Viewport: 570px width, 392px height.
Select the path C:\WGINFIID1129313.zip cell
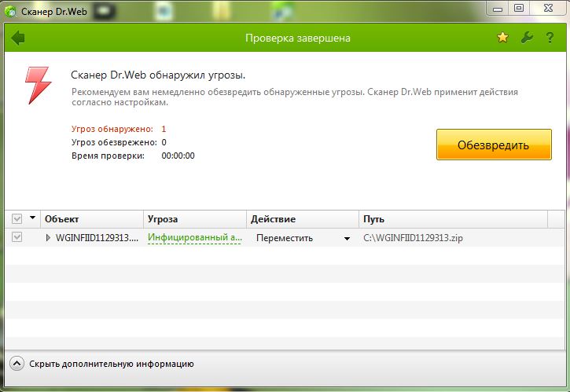pyautogui.click(x=413, y=238)
